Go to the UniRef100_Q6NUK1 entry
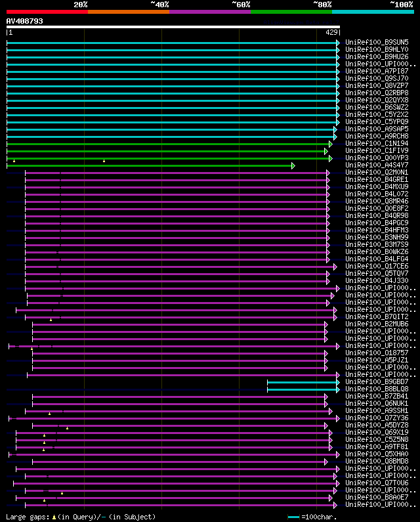This screenshot has width=420, height=522. (x=377, y=404)
